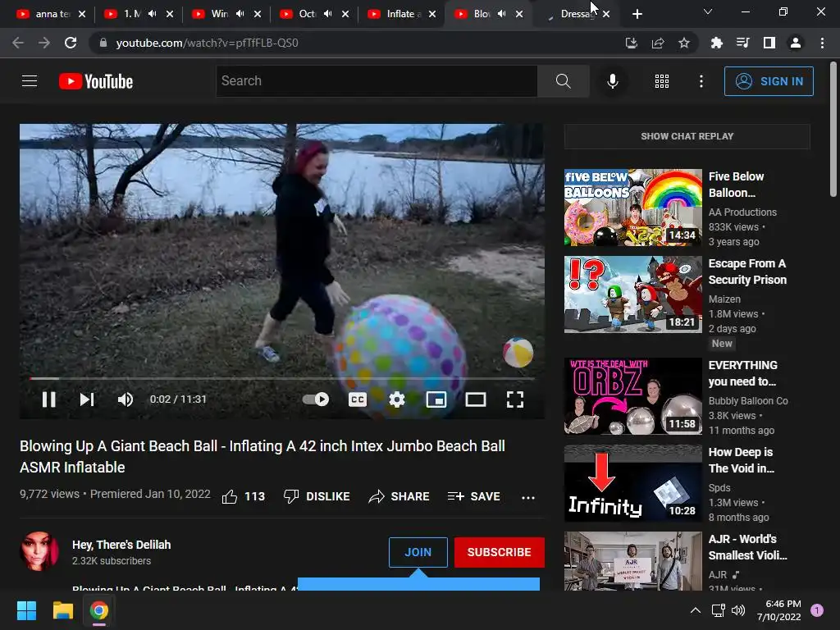Install app via address bar icon
The width and height of the screenshot is (840, 630).
point(631,43)
